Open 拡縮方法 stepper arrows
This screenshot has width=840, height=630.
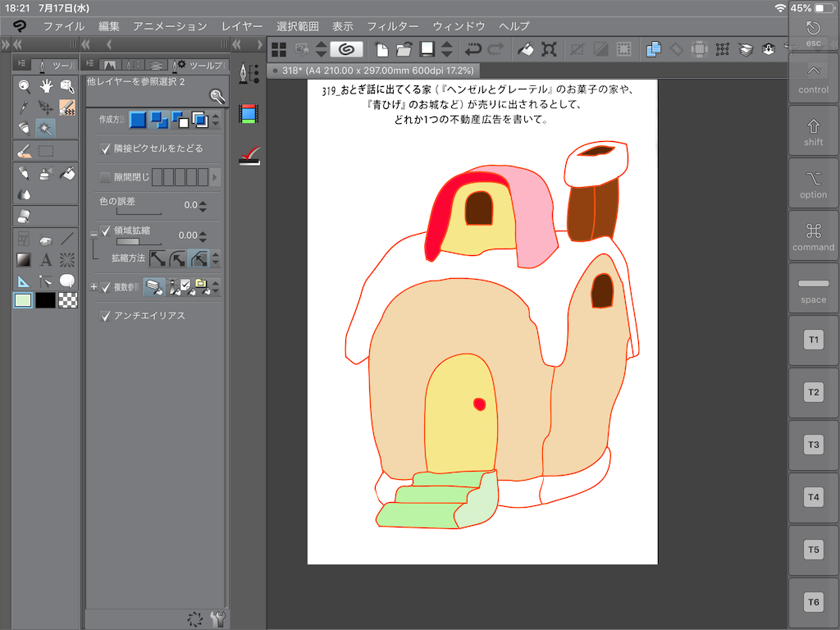tap(216, 258)
